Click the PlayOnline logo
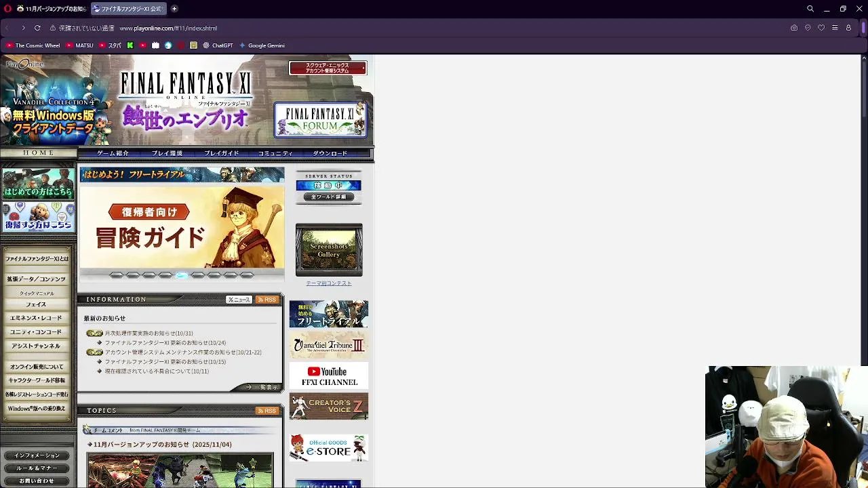 pos(24,64)
